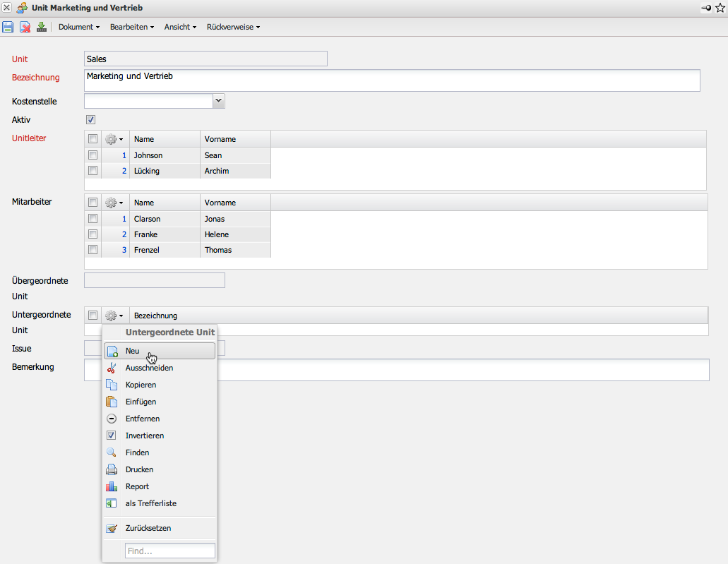Expand the Dokument menu

(x=78, y=27)
